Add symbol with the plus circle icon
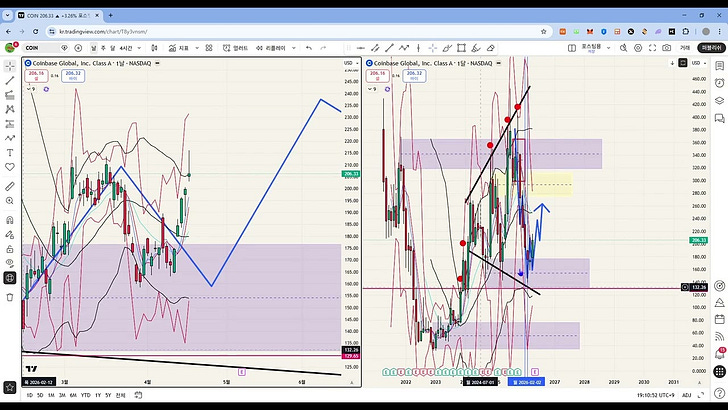728x410 pixels. [x=78, y=48]
